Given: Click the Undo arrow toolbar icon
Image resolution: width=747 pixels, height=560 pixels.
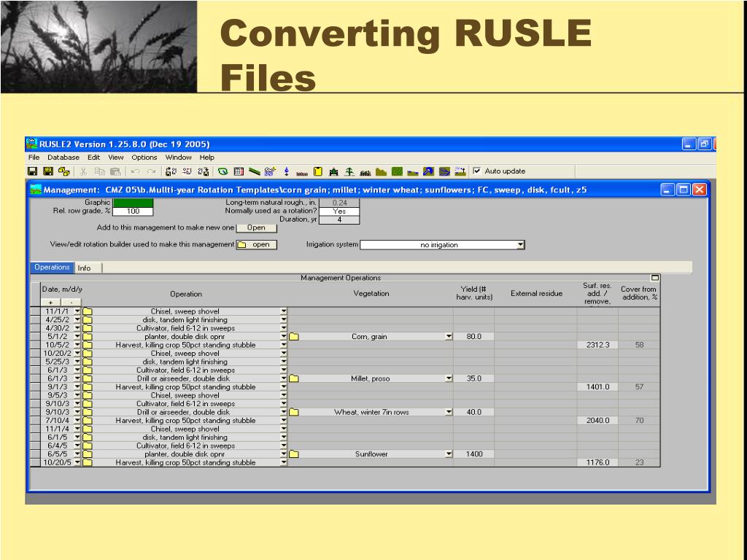Looking at the screenshot, I should [x=135, y=171].
